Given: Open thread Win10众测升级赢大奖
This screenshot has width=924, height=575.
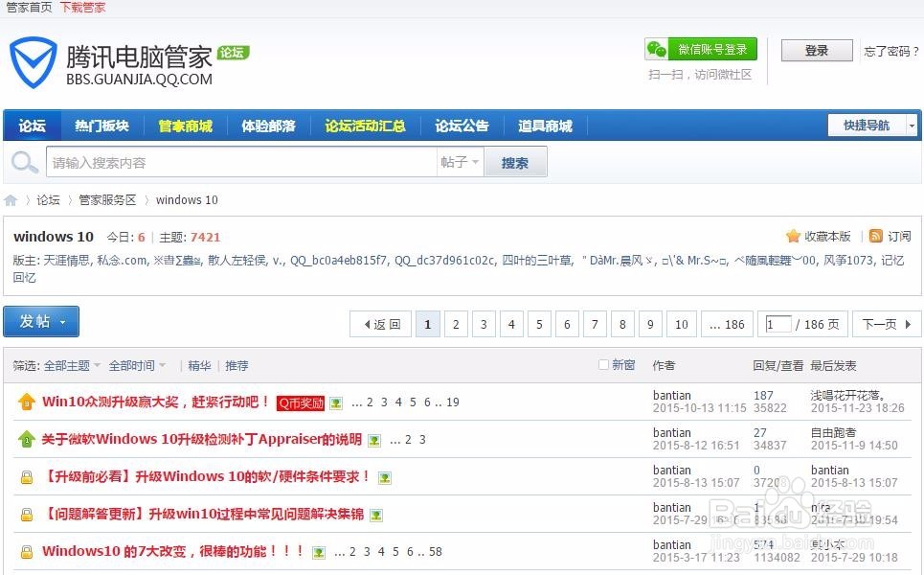Looking at the screenshot, I should tap(155, 402).
